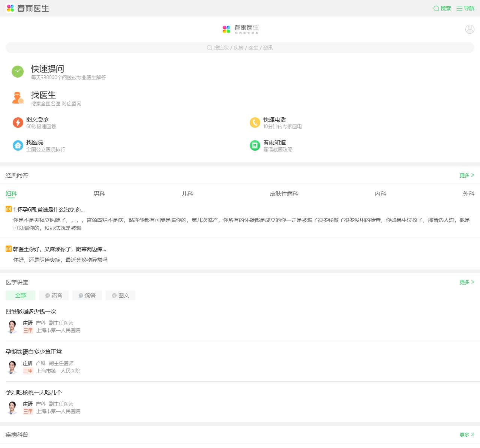Click the search field 搜症状/疾病/医生/资讯
480x448 pixels.
240,48
